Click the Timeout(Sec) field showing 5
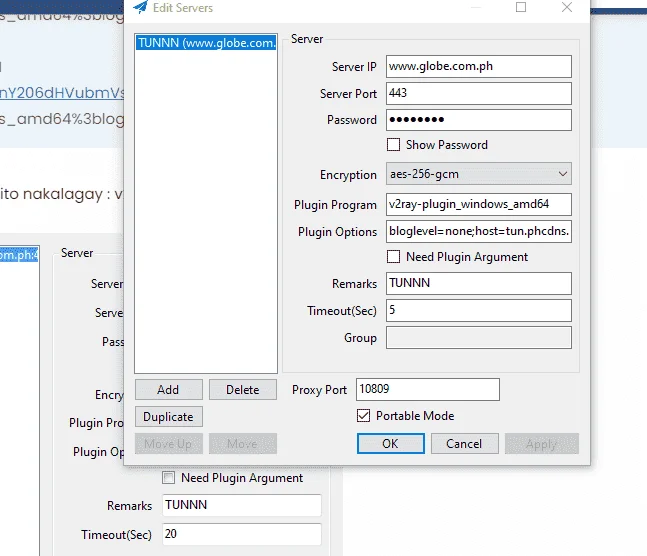The height and width of the screenshot is (556, 647). (479, 310)
